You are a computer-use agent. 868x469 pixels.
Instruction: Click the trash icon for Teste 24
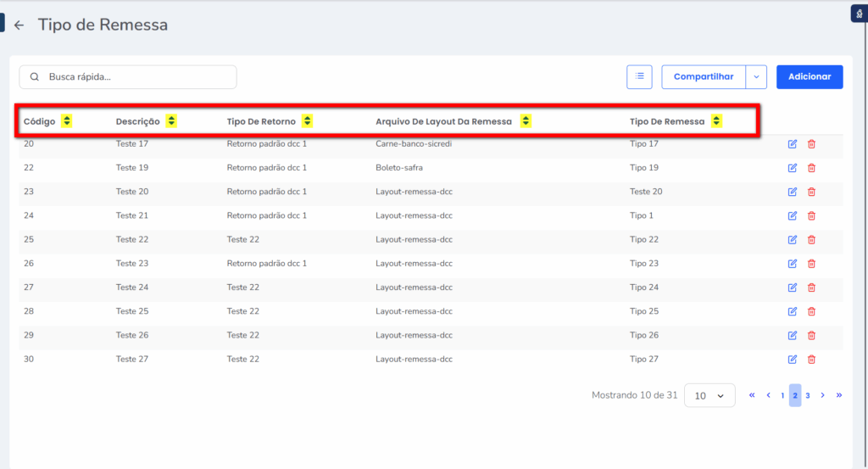(x=811, y=288)
